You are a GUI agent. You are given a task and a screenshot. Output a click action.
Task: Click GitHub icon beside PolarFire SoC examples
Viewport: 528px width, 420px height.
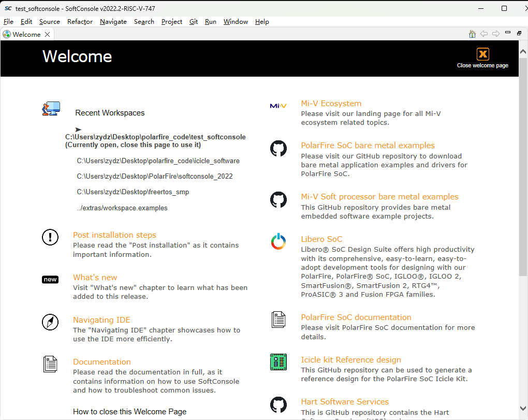[278, 148]
